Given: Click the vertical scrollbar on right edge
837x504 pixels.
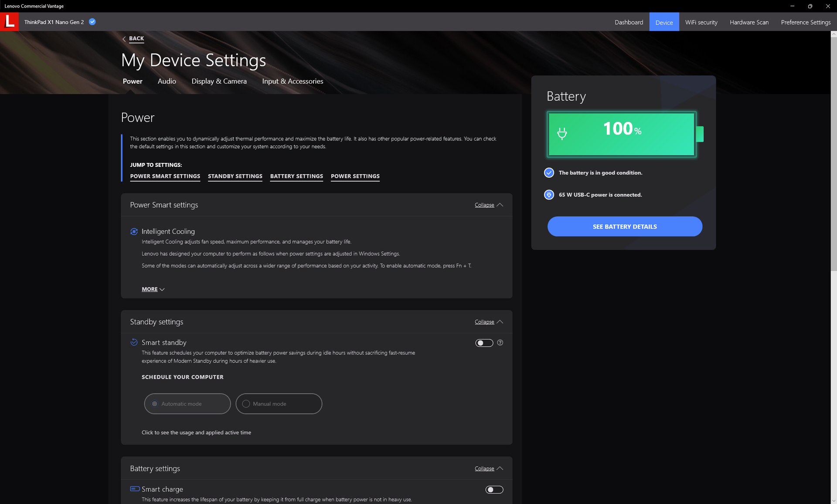Looking at the screenshot, I should pyautogui.click(x=834, y=152).
